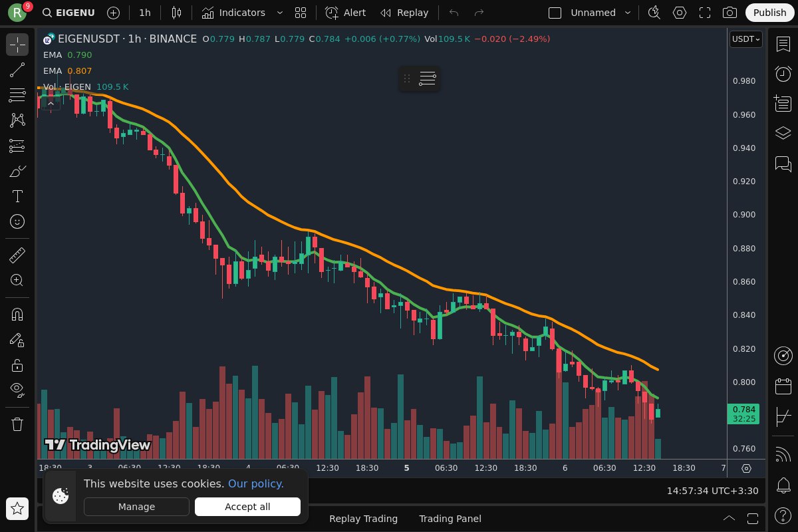Select chart layout square icon
This screenshot has height=532, width=798.
(555, 13)
